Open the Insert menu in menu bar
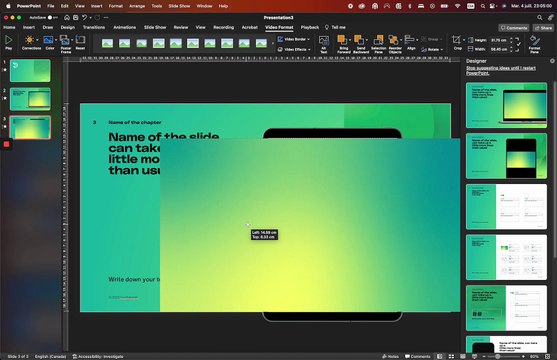This screenshot has height=360, width=557. coord(96,6)
